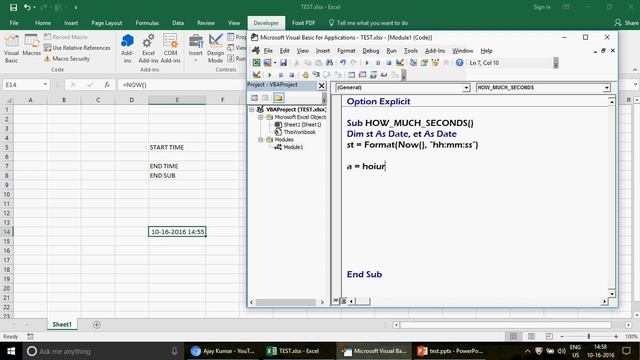The image size is (640, 360).
Task: Click Share button in Excel ribbon
Action: pyautogui.click(x=627, y=23)
